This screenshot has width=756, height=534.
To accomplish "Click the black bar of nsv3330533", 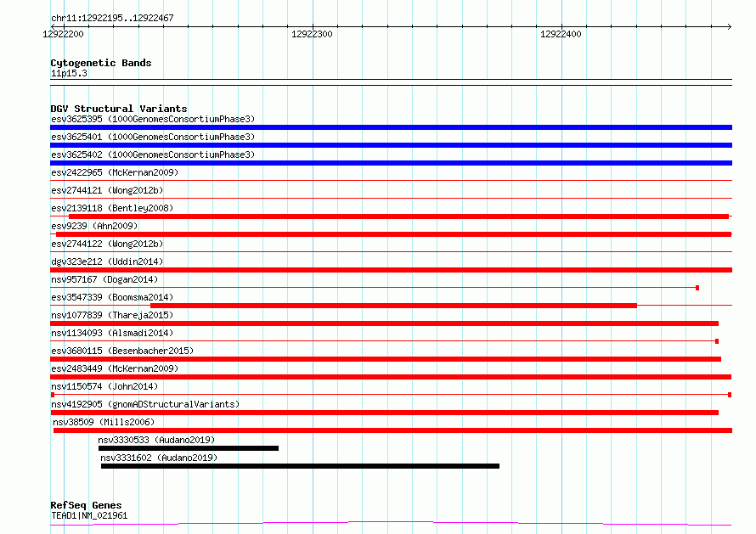I will click(189, 448).
